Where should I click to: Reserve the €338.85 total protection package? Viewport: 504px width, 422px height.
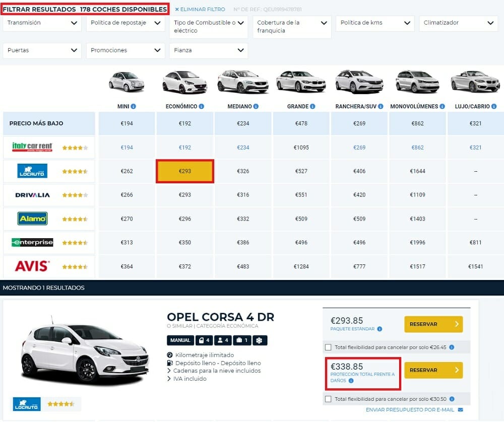(x=433, y=370)
